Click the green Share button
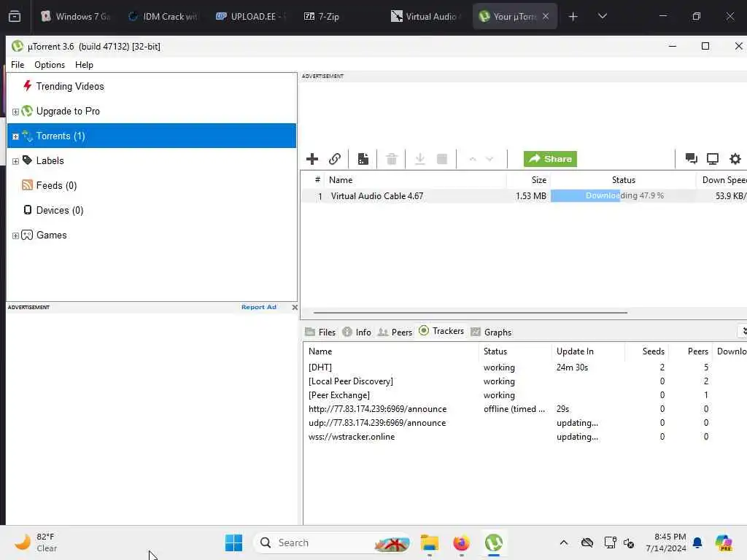747x560 pixels. [550, 159]
